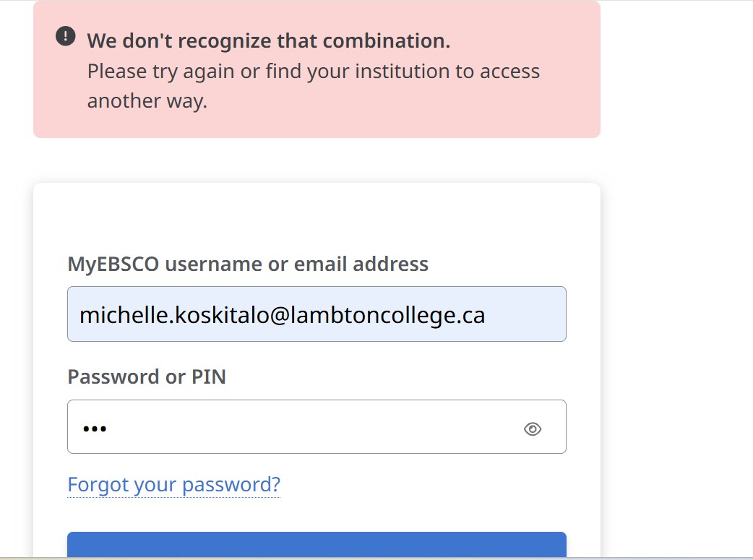Show password with the eye icon

tap(533, 429)
